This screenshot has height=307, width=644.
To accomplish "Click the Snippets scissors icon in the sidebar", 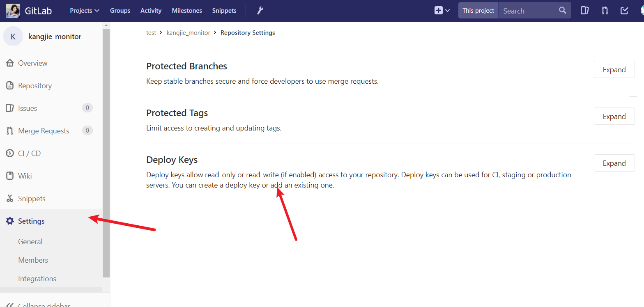I will (x=10, y=198).
